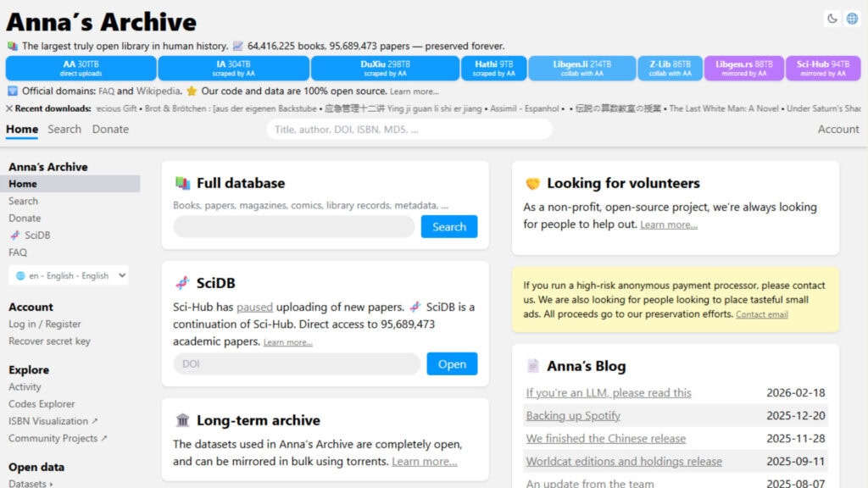Switch to the Home tab in navigation bar
This screenshot has width=868, height=488.
click(x=22, y=129)
